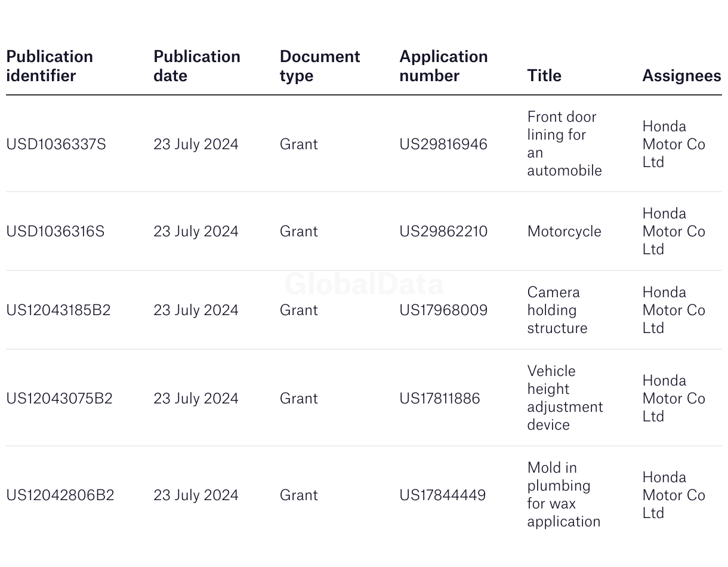The height and width of the screenshot is (567, 728).
Task: Open patent US12043075B2
Action: pyautogui.click(x=59, y=399)
